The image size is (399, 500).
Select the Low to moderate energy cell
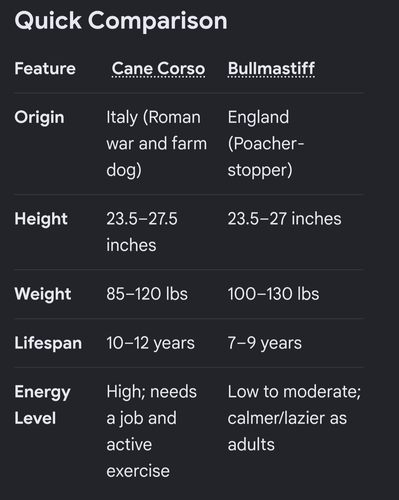(294, 418)
